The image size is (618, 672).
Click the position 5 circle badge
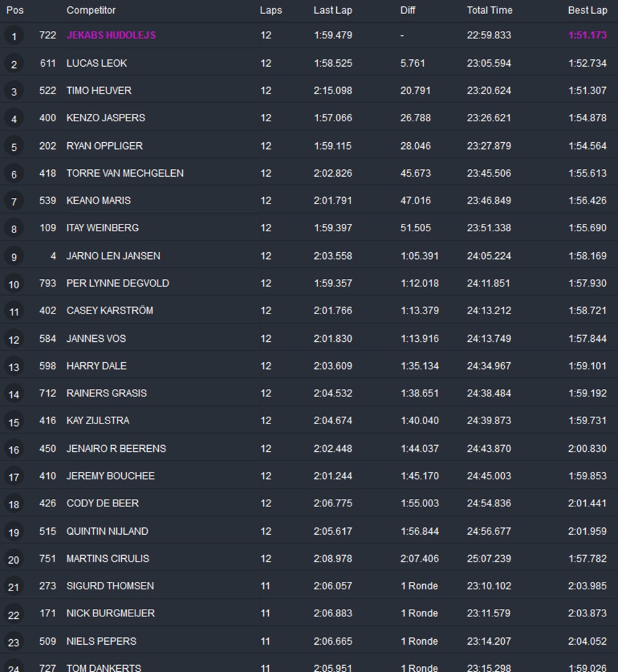(14, 147)
